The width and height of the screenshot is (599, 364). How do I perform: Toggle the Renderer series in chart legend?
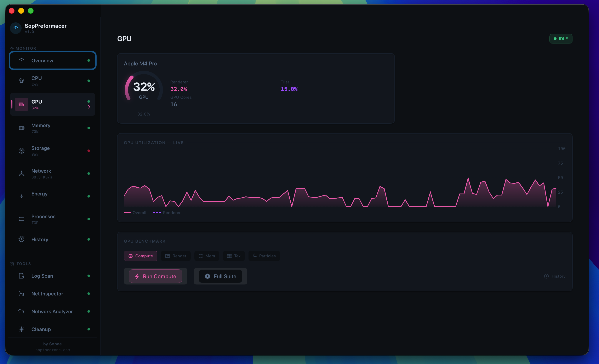pos(167,213)
